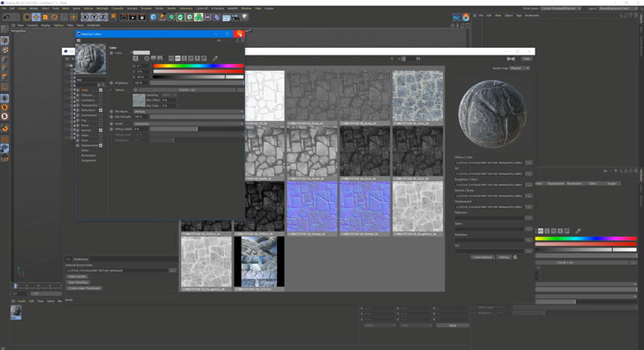Toggle the Displacement channel checkbox
The width and height of the screenshot is (644, 350).
tap(100, 145)
